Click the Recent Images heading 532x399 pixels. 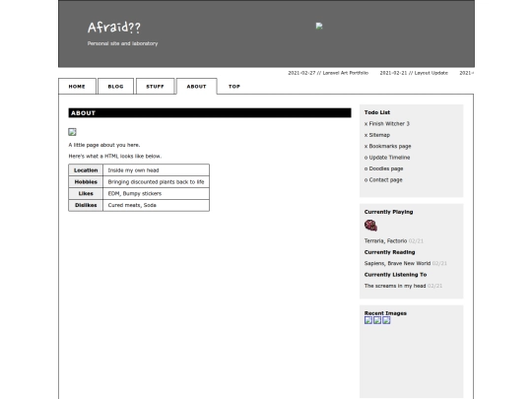coord(385,313)
